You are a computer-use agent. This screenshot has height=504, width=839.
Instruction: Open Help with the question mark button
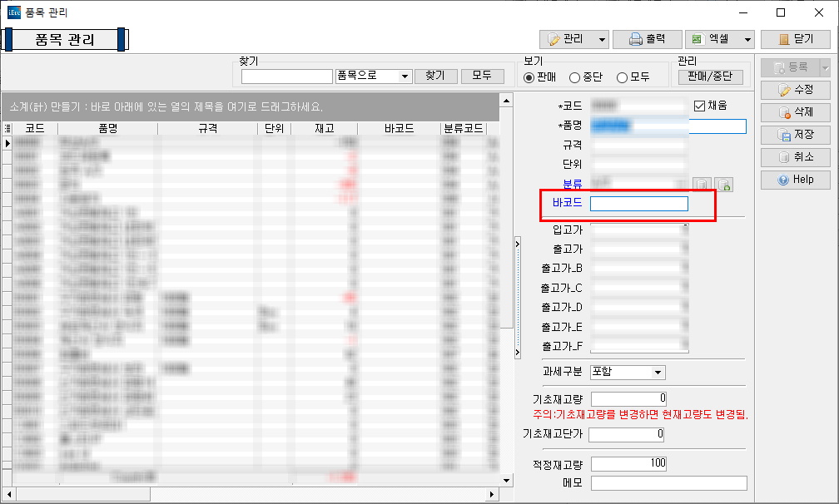[x=795, y=180]
